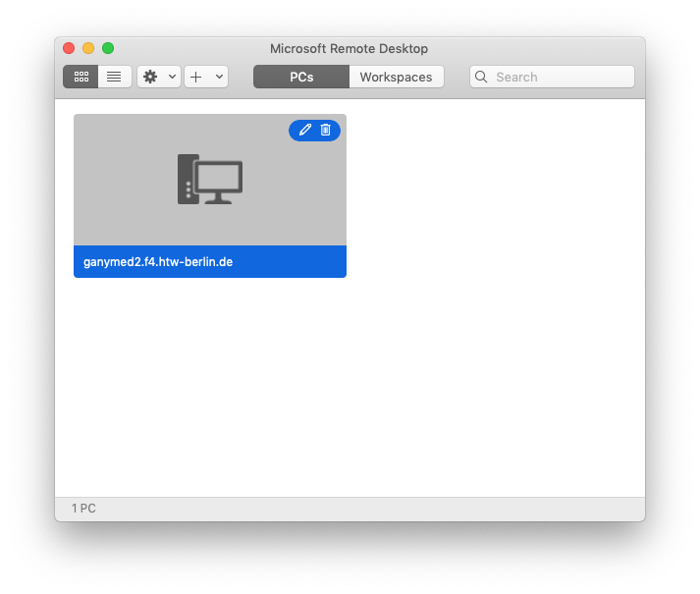Viewport: 700px width, 594px height.
Task: Click the magnifier search icon
Action: point(481,77)
